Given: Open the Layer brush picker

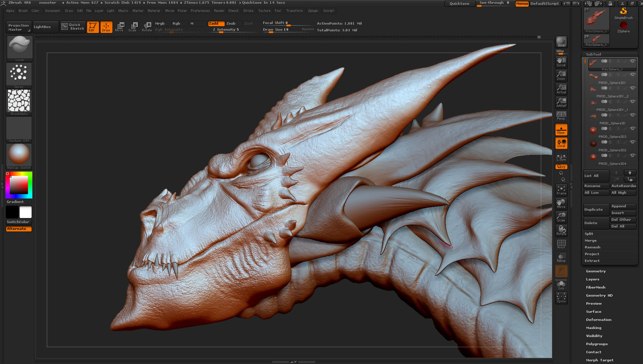Looking at the screenshot, I should (19, 48).
